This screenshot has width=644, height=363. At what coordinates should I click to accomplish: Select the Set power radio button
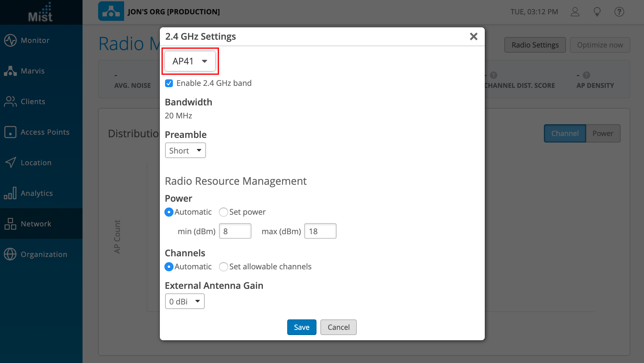224,212
